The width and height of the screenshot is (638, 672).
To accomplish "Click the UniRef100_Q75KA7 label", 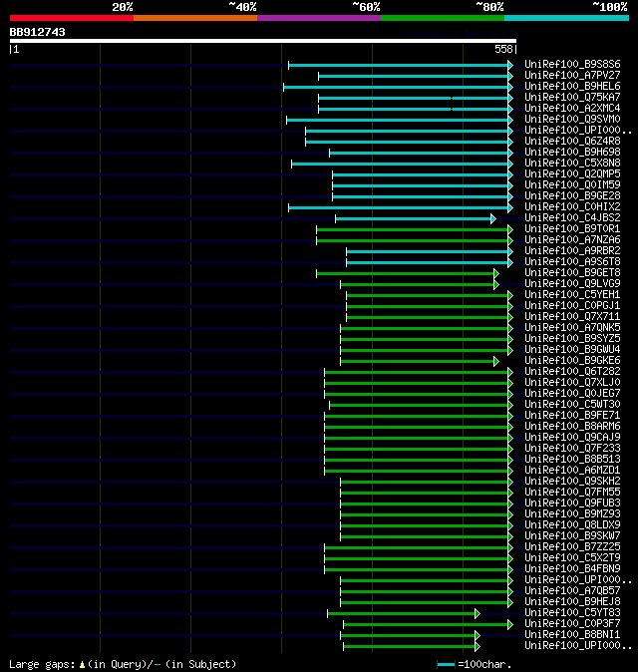I will point(572,98).
